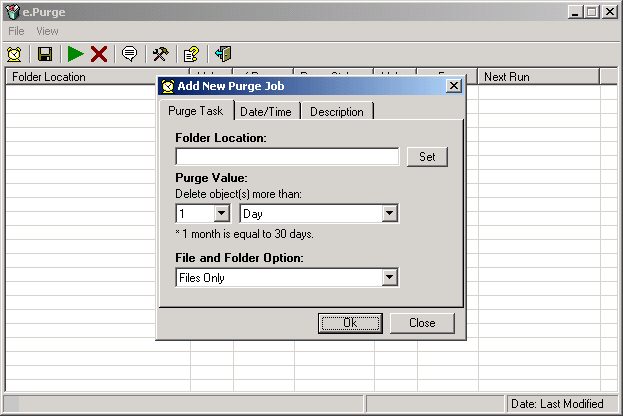Expand the purge number dropdown showing 1
This screenshot has height=416, width=623.
221,213
